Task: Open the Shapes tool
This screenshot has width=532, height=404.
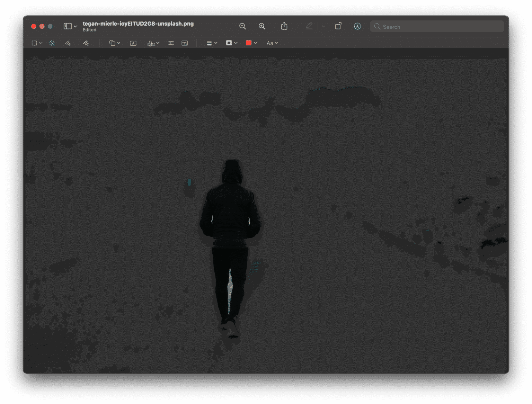Action: pos(112,43)
